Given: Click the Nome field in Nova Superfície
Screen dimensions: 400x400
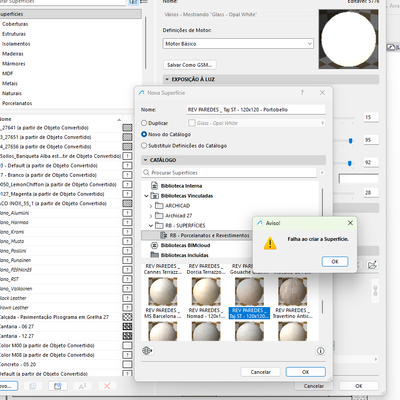Looking at the screenshot, I should (256, 110).
